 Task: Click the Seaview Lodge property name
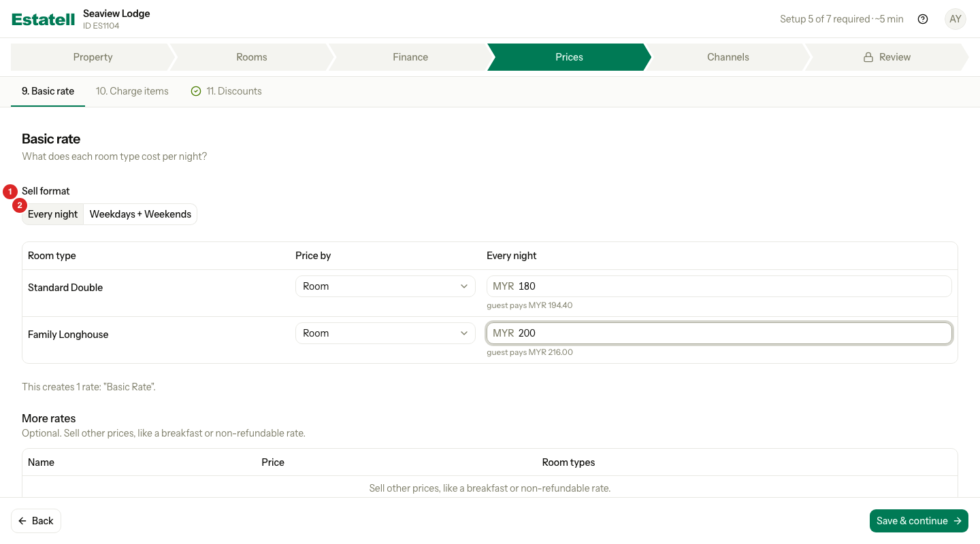pos(116,14)
